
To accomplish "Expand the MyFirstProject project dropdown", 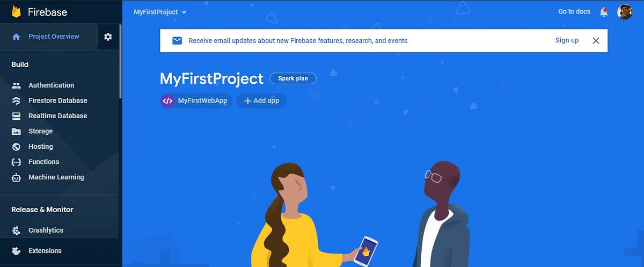I will click(160, 12).
